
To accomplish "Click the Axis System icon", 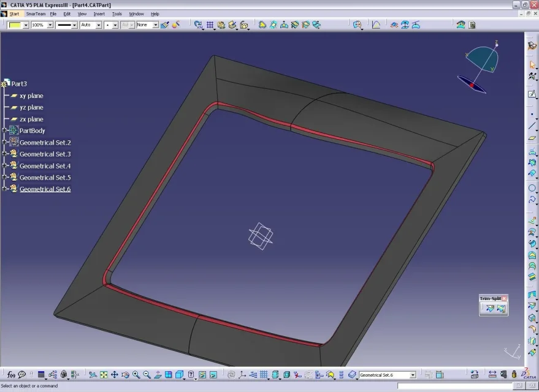I will click(x=242, y=374).
